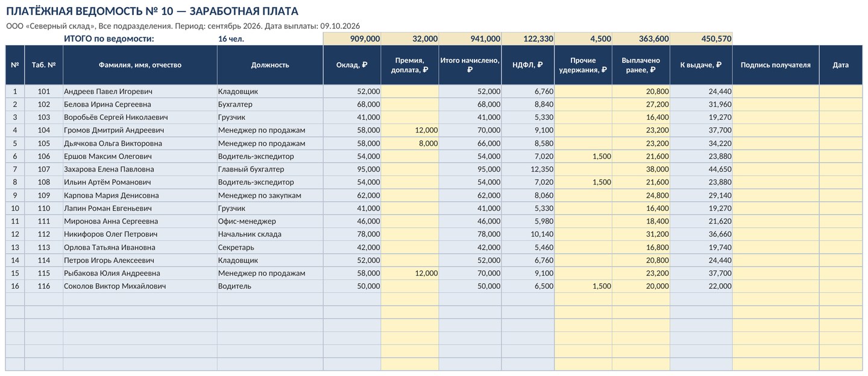
Task: Click the 'Оклад, ₽' column header
Action: (352, 65)
